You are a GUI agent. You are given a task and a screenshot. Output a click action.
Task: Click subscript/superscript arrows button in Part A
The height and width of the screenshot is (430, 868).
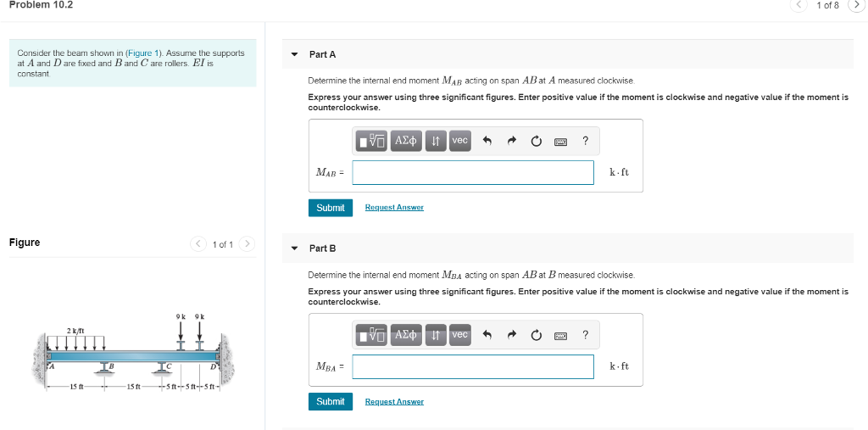[436, 141]
